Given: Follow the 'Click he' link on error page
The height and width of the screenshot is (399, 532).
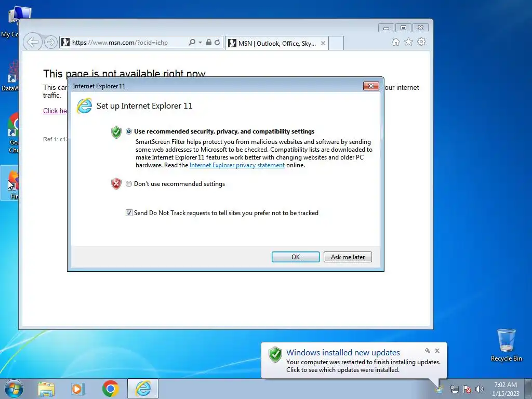Looking at the screenshot, I should click(x=55, y=111).
